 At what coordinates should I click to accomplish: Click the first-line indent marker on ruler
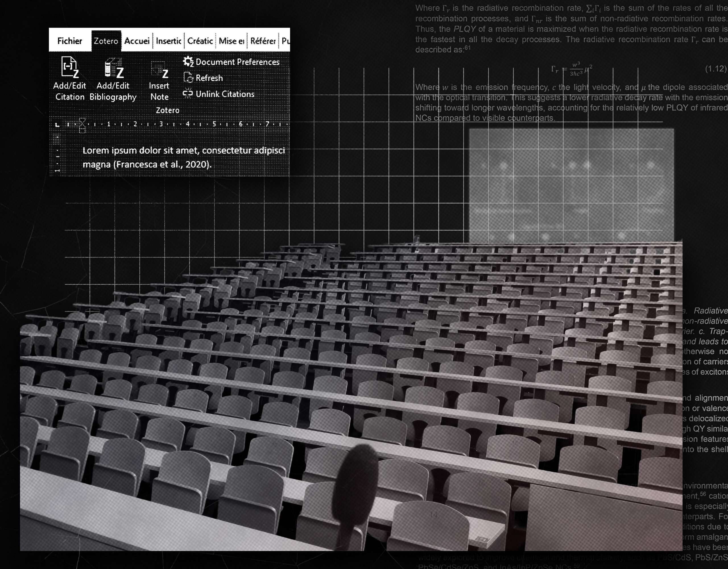coord(82,120)
